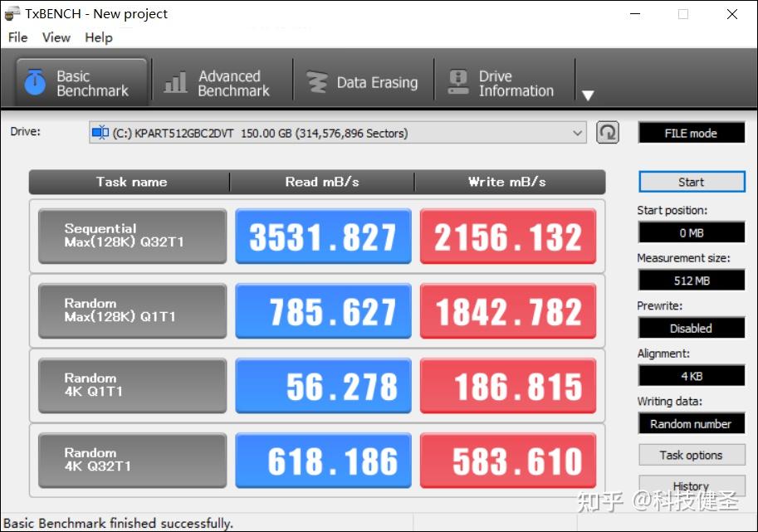This screenshot has width=758, height=532.
Task: Click the Data Erasing icon
Action: click(318, 83)
